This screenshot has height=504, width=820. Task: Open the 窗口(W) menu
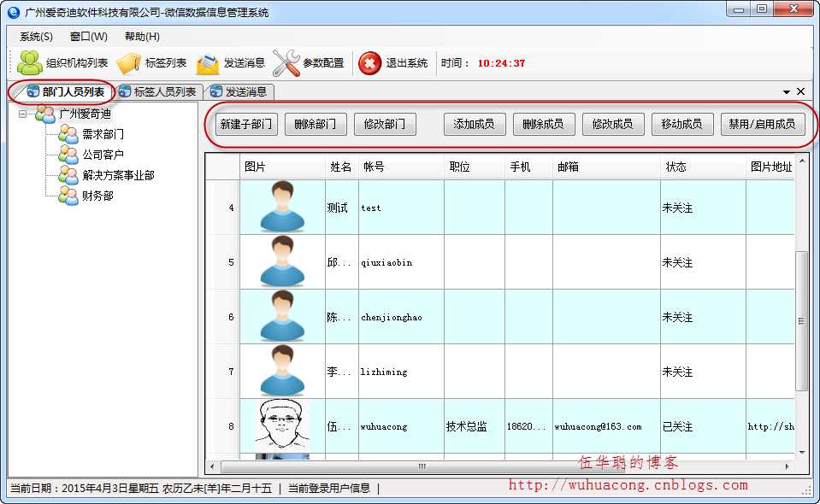click(x=89, y=37)
